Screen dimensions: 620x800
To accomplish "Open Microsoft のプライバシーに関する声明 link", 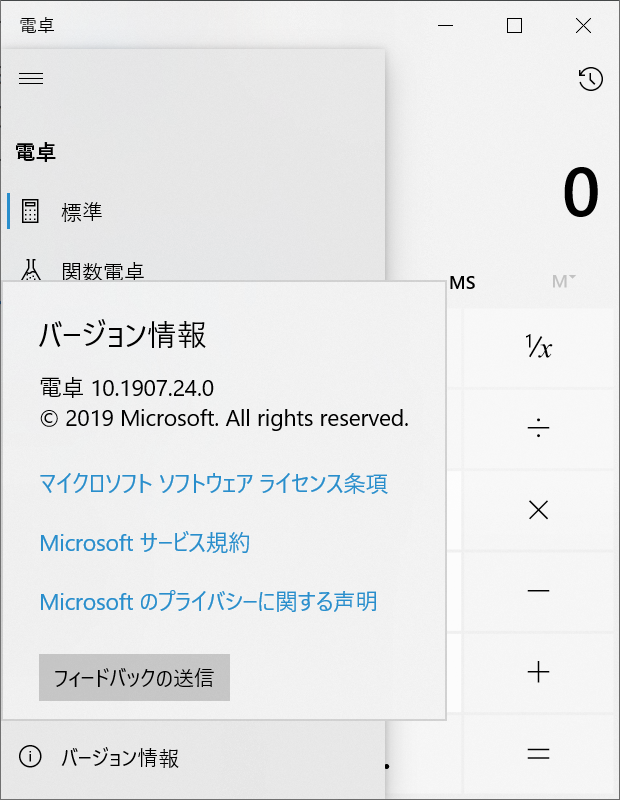I will [x=208, y=602].
